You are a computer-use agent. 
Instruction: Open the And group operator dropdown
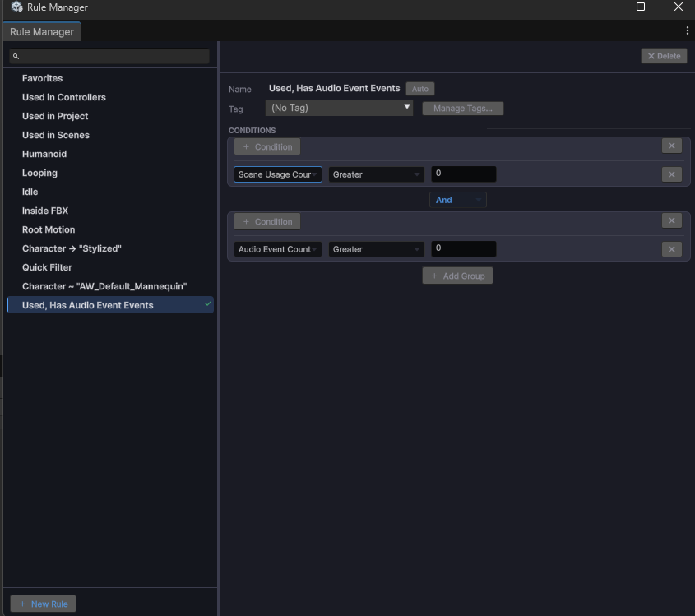pos(458,200)
